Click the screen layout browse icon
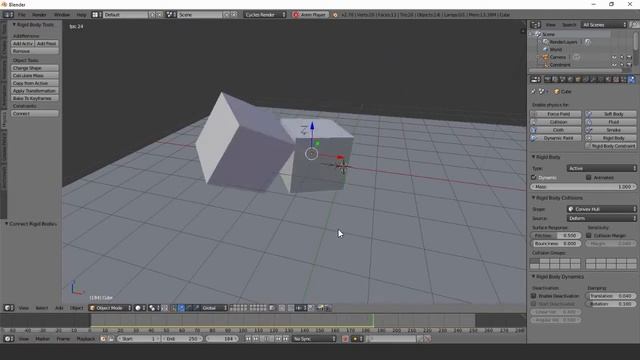The height and width of the screenshot is (360, 640). click(97, 15)
